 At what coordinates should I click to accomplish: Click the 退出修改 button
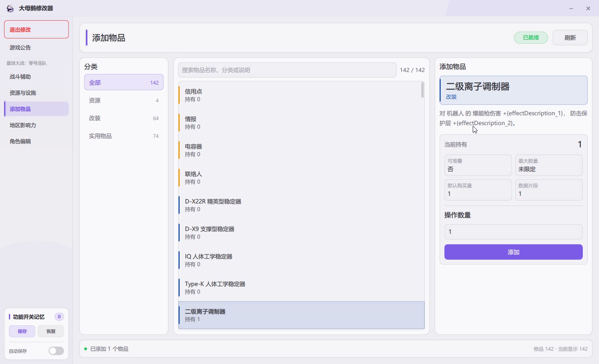click(36, 30)
